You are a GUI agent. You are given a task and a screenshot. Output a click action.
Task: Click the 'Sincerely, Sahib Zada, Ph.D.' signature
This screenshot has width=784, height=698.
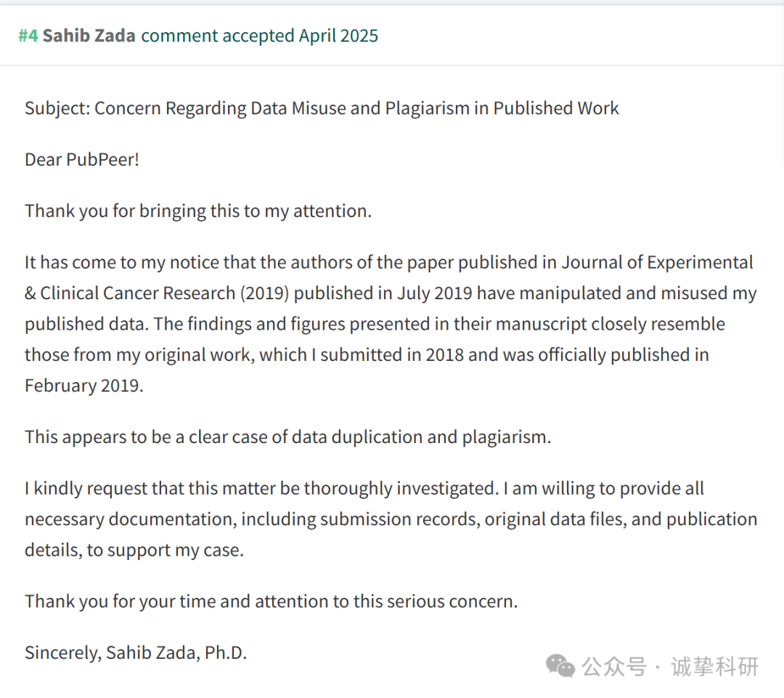[x=136, y=653]
